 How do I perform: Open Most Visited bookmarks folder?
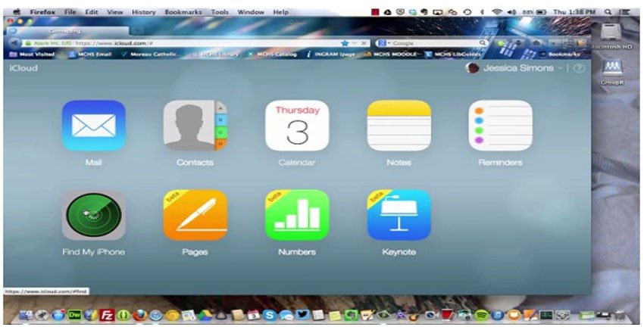coord(33,54)
